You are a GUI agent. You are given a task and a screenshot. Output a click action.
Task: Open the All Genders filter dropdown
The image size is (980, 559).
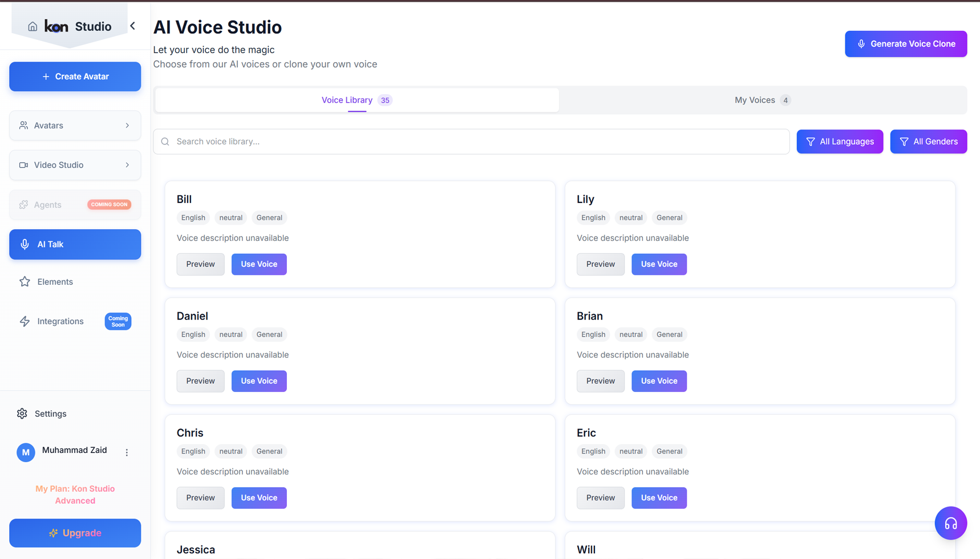coord(928,141)
